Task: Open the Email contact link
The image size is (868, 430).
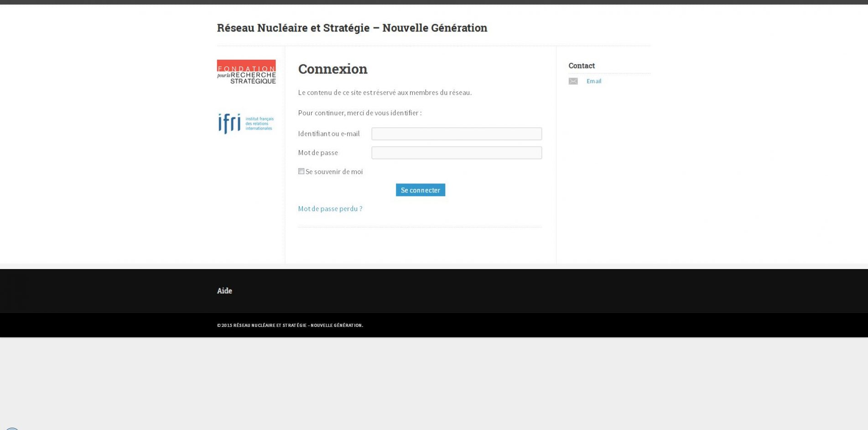Action: click(594, 81)
